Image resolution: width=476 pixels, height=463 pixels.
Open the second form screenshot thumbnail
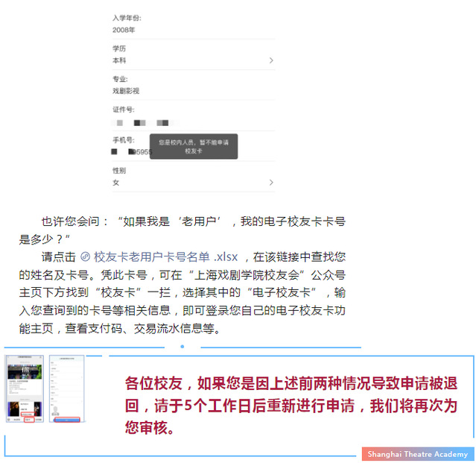[x=66, y=389]
